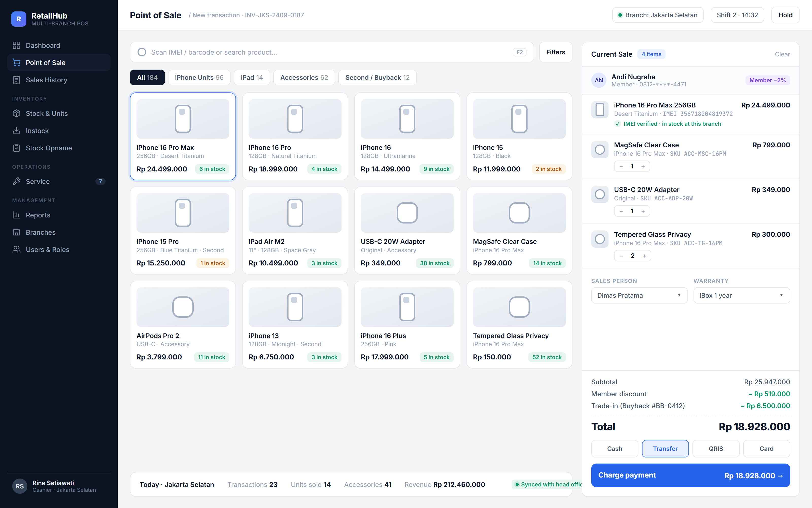Image resolution: width=812 pixels, height=508 pixels.
Task: Click the Service wrench icon
Action: click(x=16, y=181)
